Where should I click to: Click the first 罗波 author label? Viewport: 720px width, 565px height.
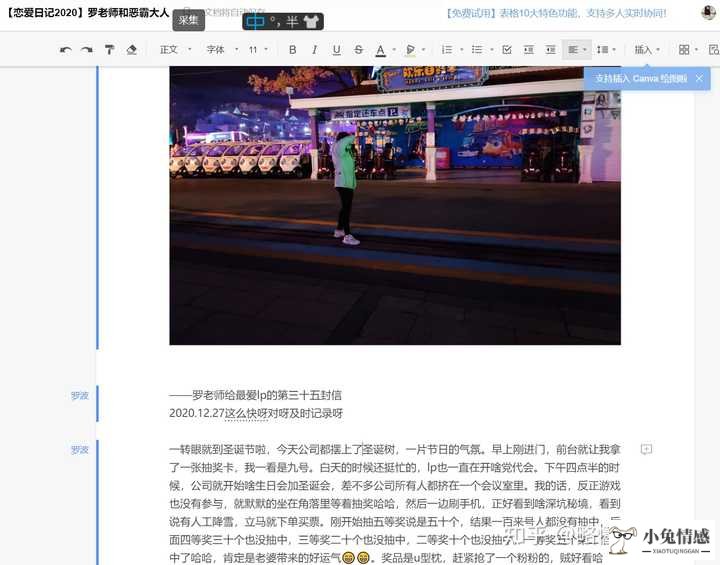(x=79, y=396)
